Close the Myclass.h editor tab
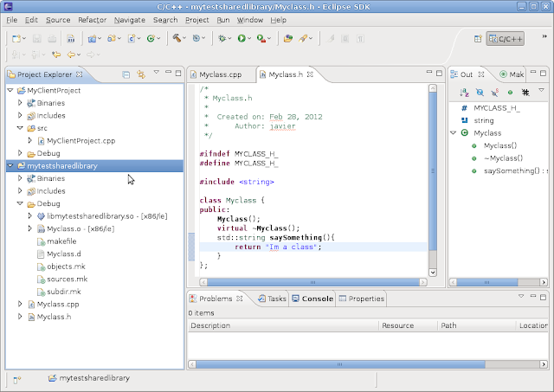 pos(310,74)
